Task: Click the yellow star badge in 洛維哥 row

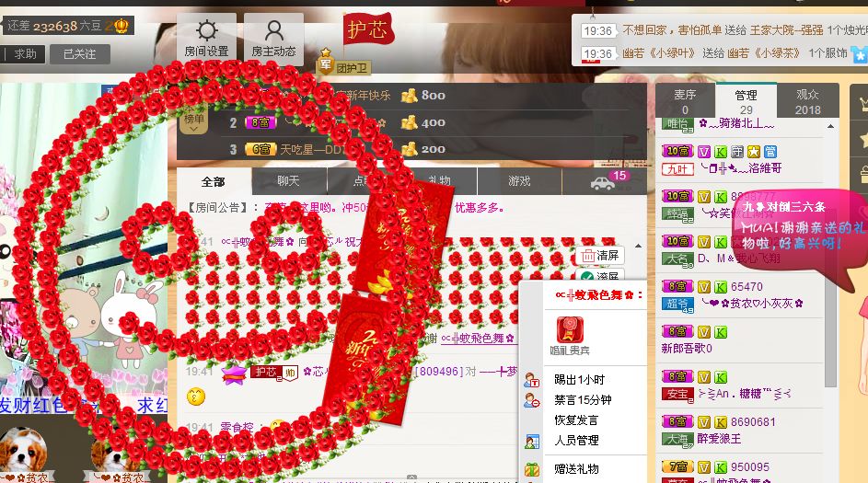Action: pos(754,151)
